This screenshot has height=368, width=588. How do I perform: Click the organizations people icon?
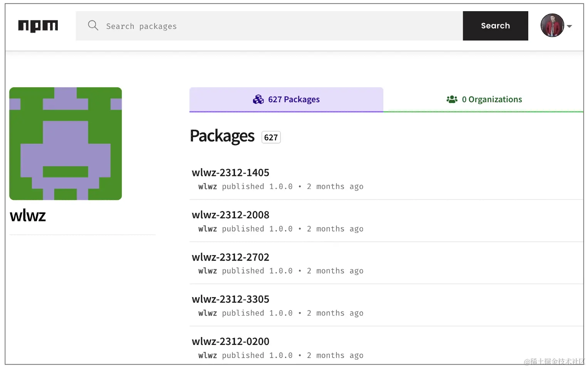coord(452,100)
